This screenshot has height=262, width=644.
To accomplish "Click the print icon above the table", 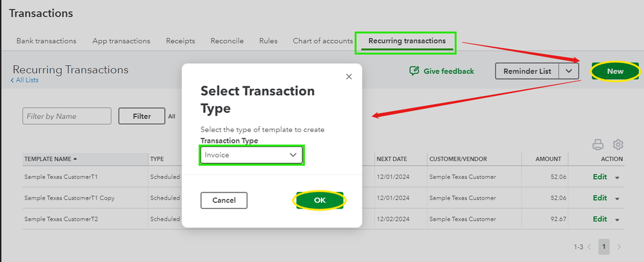I will click(x=598, y=144).
